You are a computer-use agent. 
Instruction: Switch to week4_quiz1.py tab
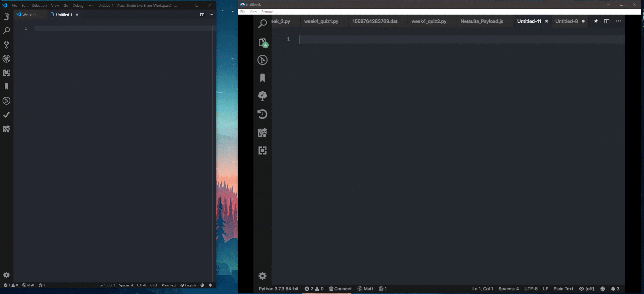(321, 21)
